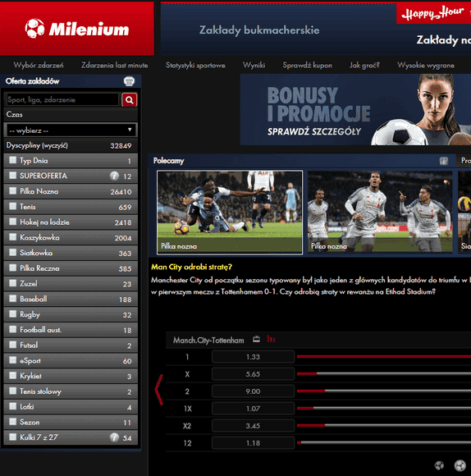Enable the Piłka Nożna discipline checkbox

(x=13, y=190)
